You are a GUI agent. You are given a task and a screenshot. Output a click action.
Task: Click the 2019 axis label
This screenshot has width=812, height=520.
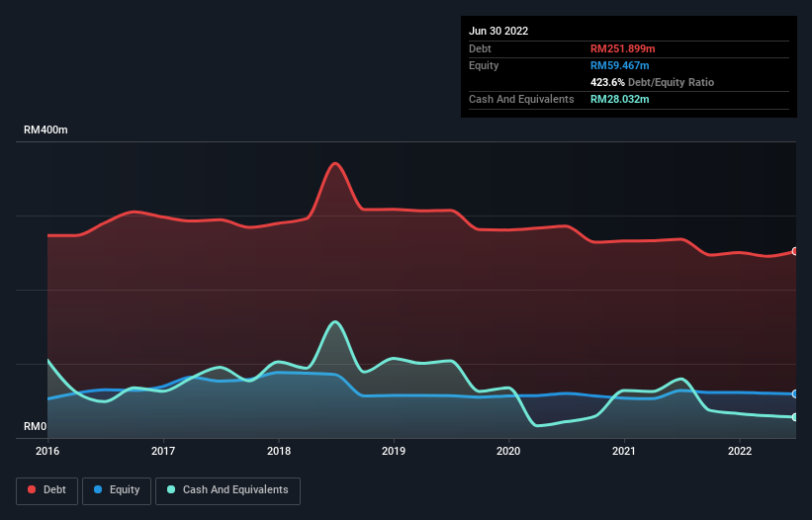(394, 451)
